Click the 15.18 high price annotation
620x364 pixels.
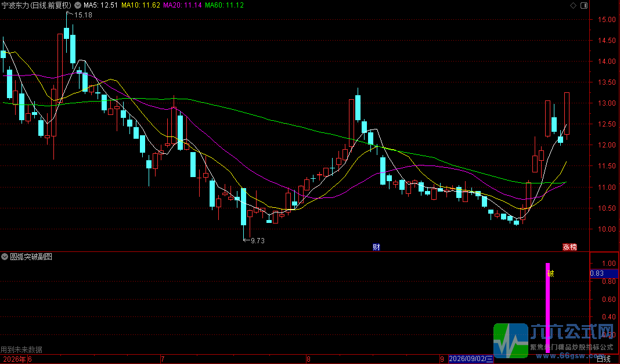(x=82, y=15)
